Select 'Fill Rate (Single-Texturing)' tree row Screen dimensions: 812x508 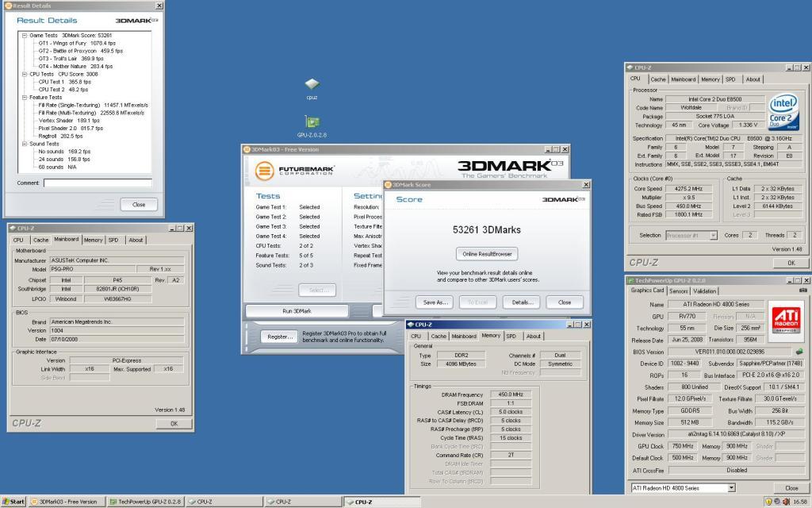[94, 106]
